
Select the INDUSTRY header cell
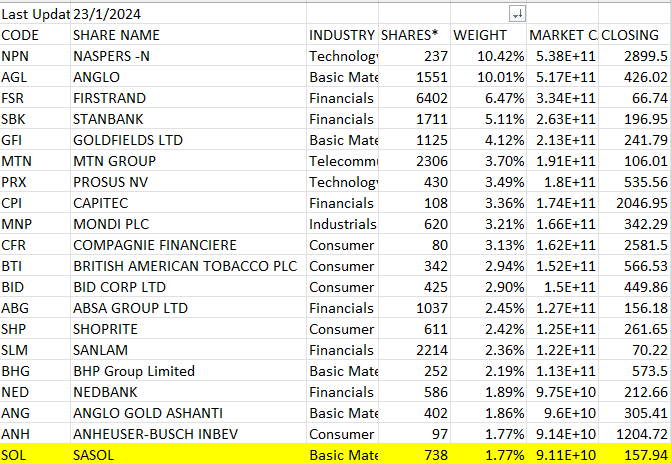pyautogui.click(x=342, y=35)
